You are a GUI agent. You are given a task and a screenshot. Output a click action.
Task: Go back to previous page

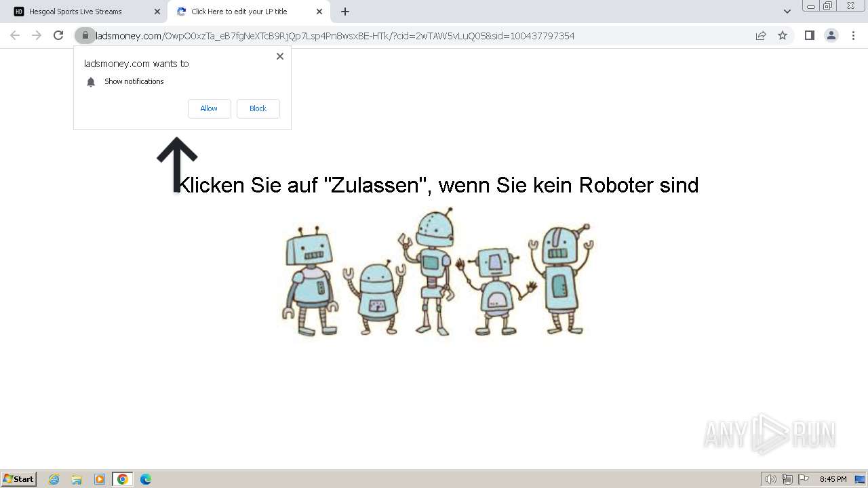coord(15,36)
